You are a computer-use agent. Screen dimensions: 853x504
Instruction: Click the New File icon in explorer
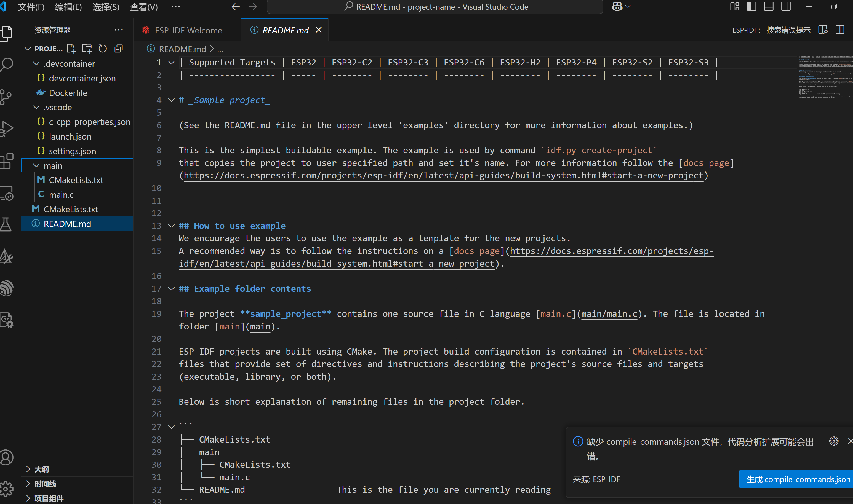click(71, 49)
